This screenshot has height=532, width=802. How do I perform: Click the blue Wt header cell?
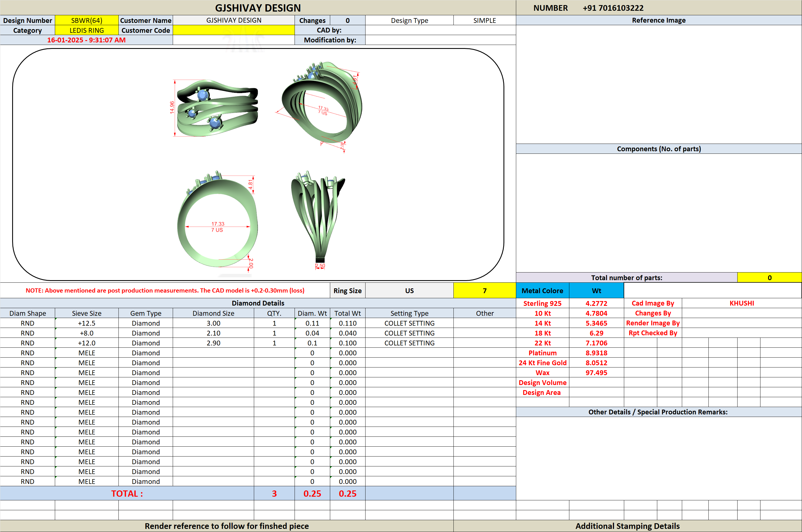point(596,290)
